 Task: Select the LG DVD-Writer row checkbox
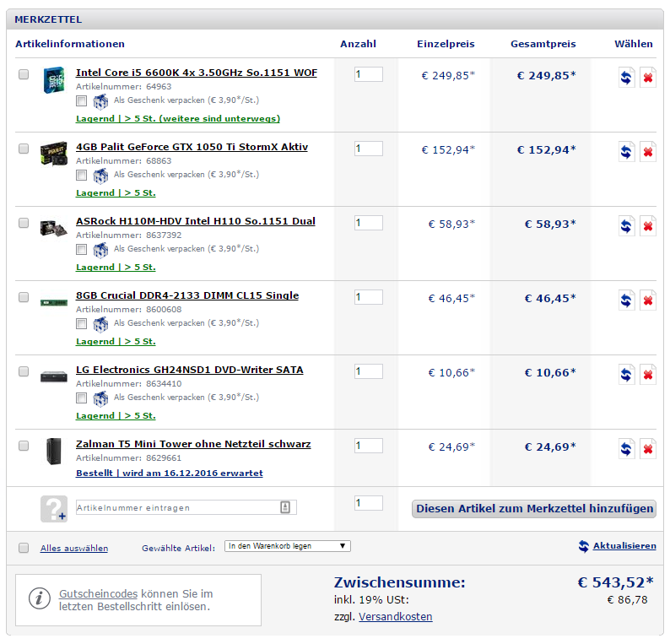tap(24, 371)
